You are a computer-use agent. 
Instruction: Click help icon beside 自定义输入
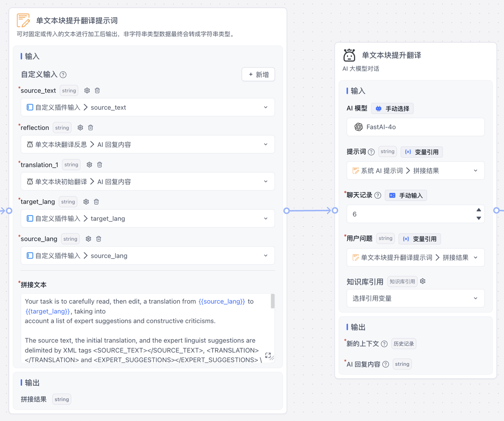[x=63, y=75]
